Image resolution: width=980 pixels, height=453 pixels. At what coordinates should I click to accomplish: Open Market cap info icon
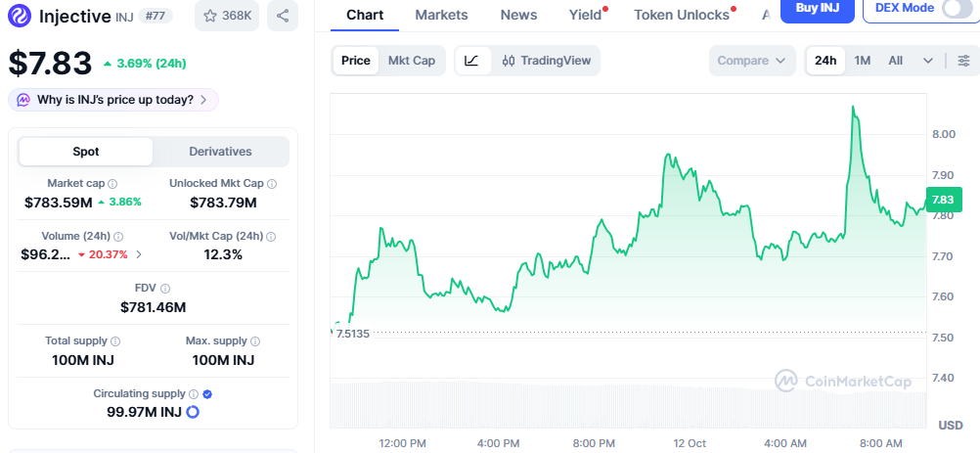[x=112, y=184]
